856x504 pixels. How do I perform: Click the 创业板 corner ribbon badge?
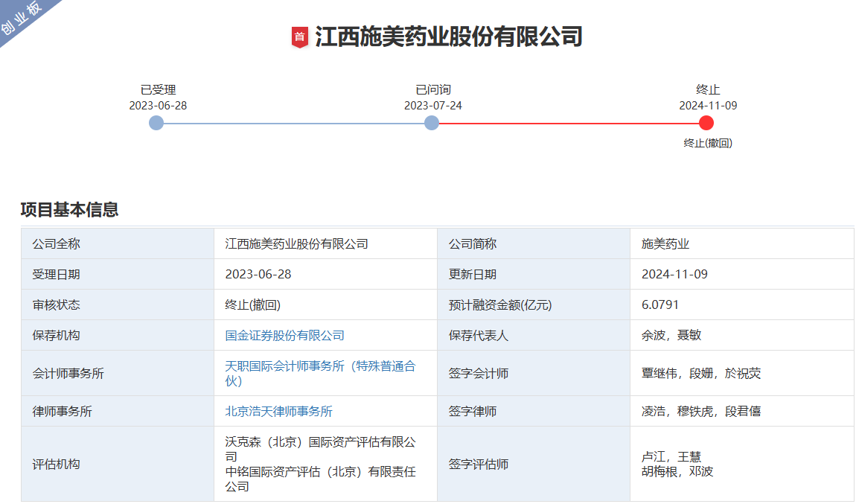coord(21,18)
